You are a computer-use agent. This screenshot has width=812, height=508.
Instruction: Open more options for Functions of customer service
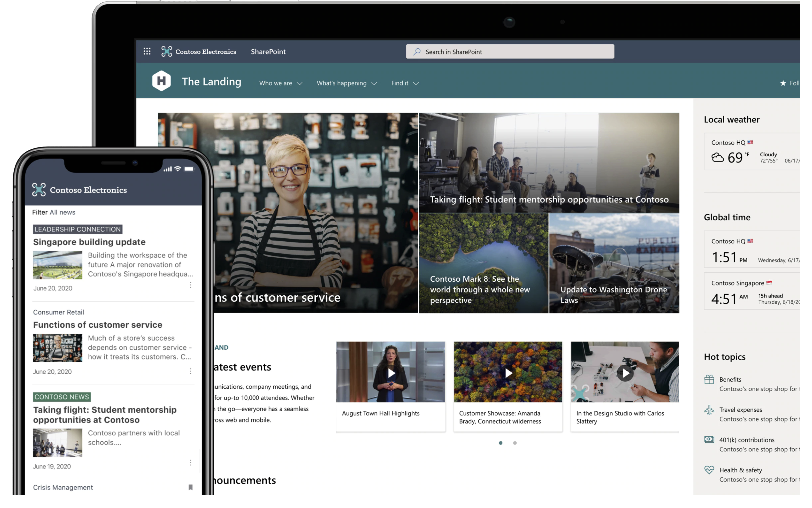pos(191,371)
